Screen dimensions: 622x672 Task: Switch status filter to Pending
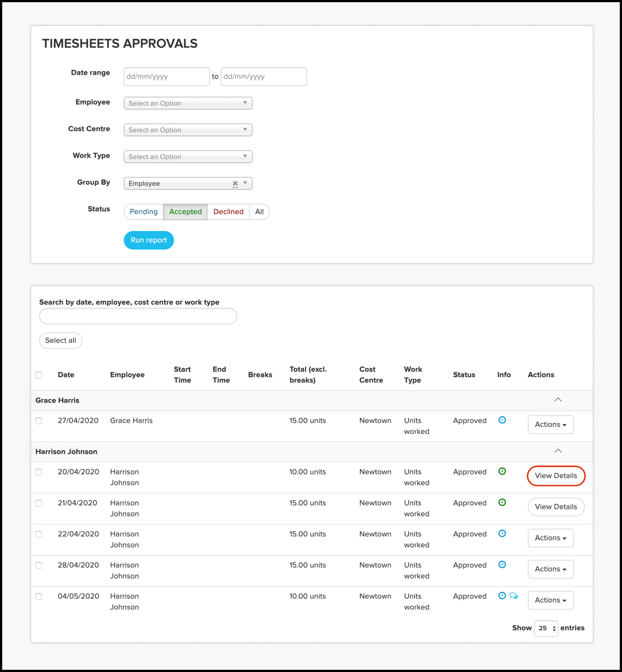144,212
